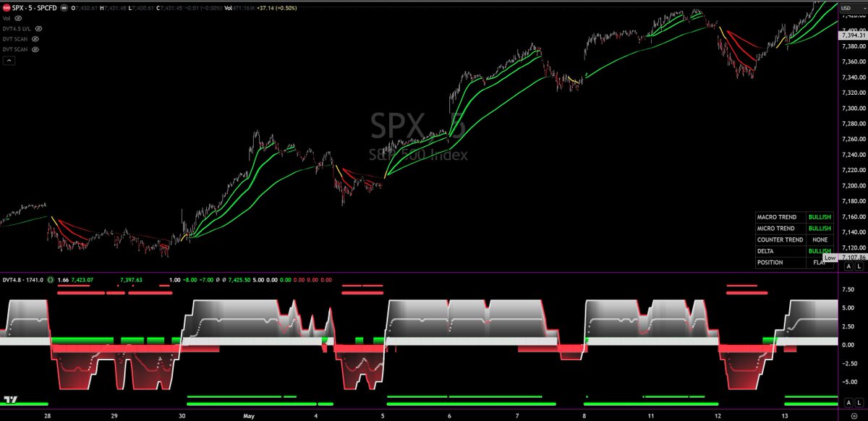
Task: Click the COUNTER TREND table cell
Action: pyautogui.click(x=779, y=239)
